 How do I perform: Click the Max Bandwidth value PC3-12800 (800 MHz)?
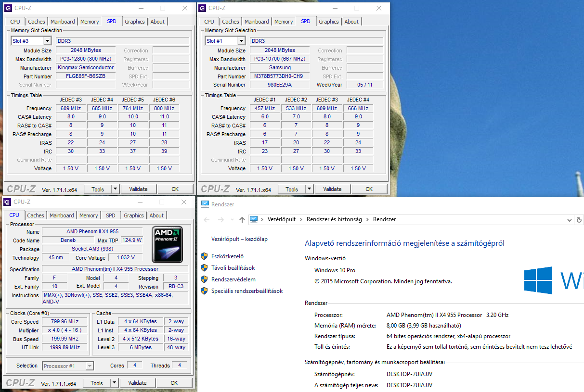click(x=86, y=59)
